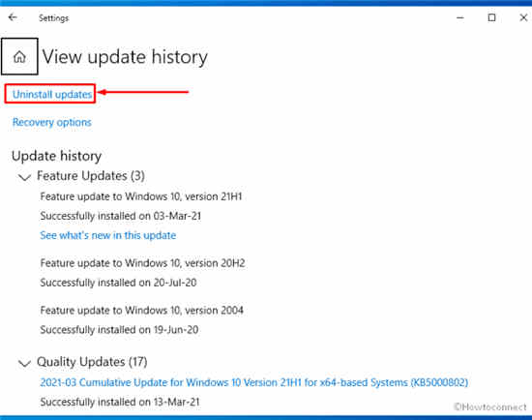
Task: Go back with the arrow icon
Action: click(x=13, y=17)
